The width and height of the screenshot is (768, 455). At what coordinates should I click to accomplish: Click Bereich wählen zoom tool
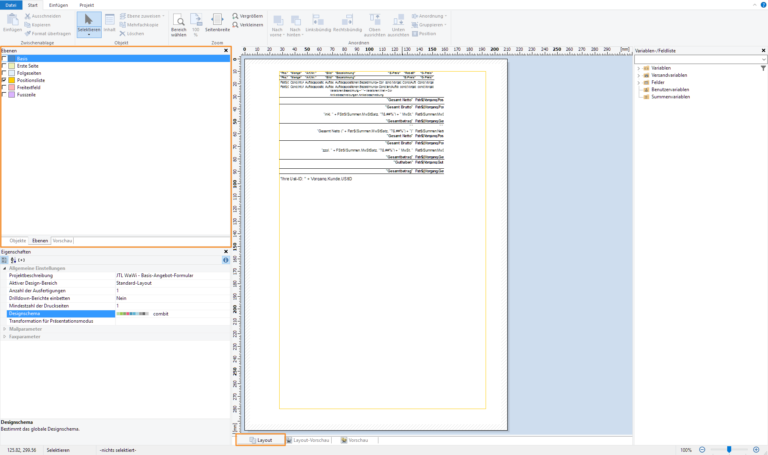tap(178, 24)
